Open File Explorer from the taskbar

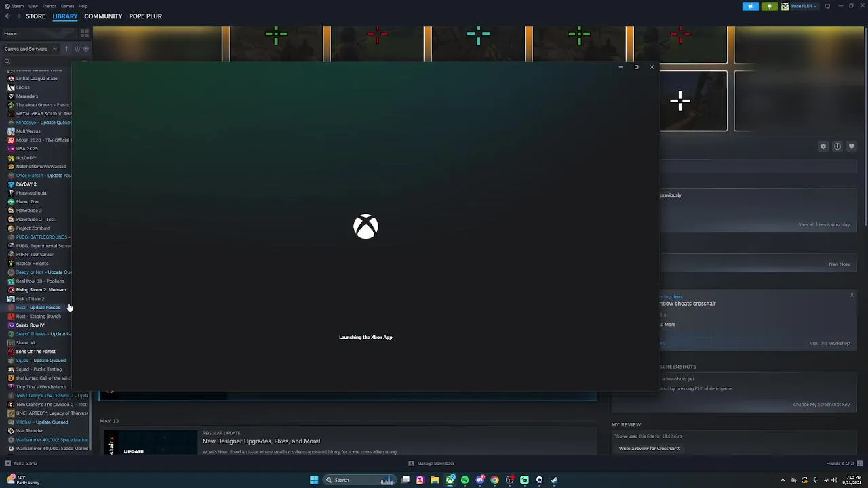tap(435, 480)
